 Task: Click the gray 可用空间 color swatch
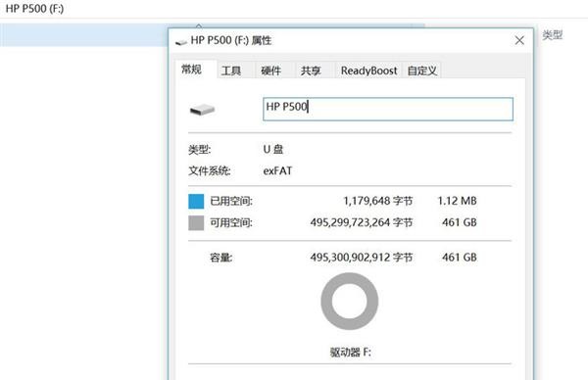coord(196,222)
